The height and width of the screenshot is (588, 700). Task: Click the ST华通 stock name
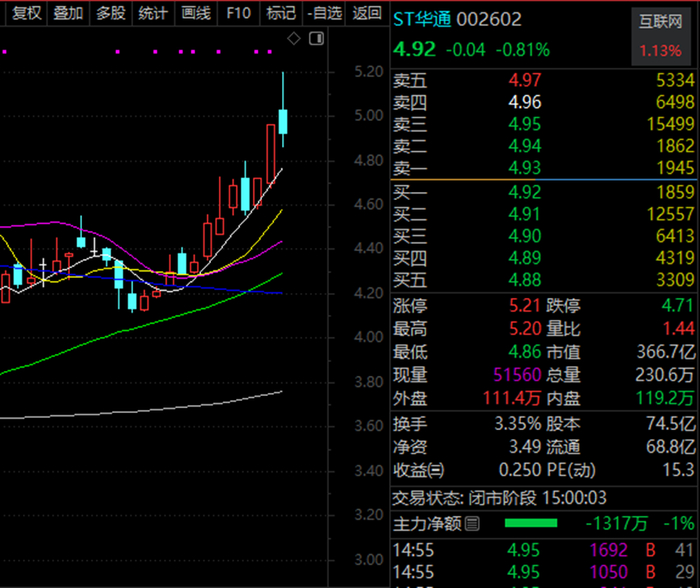422,19
